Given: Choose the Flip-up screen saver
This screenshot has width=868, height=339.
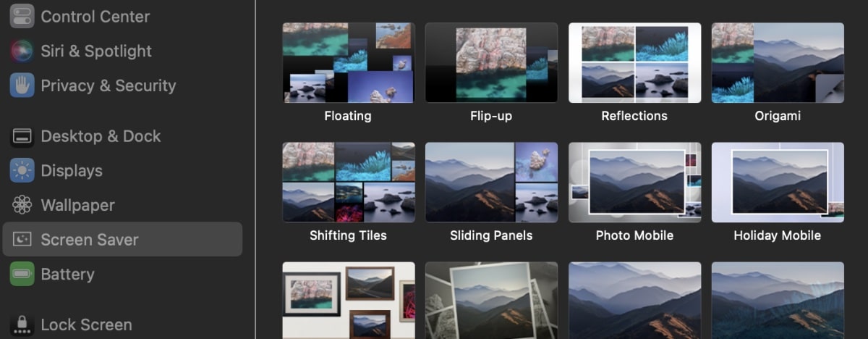Looking at the screenshot, I should click(491, 63).
